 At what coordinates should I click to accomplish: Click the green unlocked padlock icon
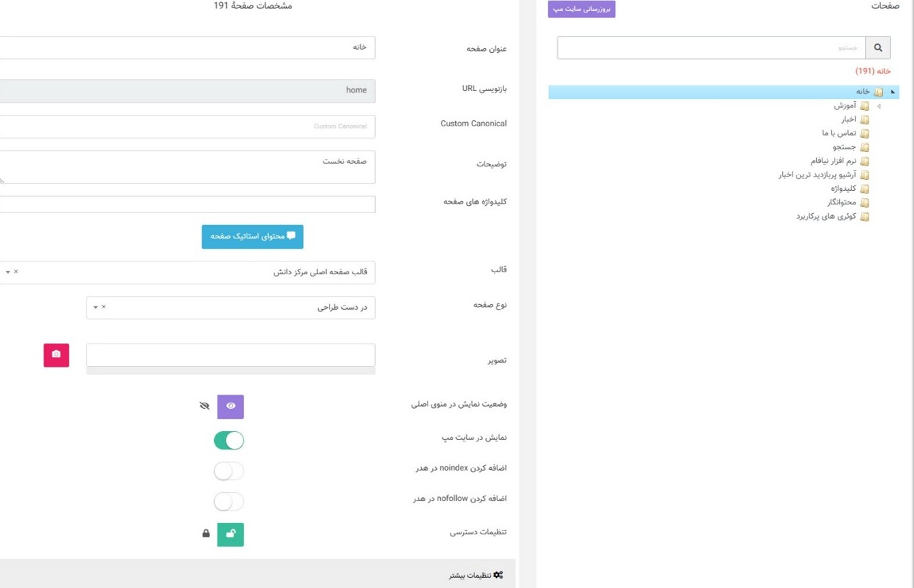coord(230,534)
